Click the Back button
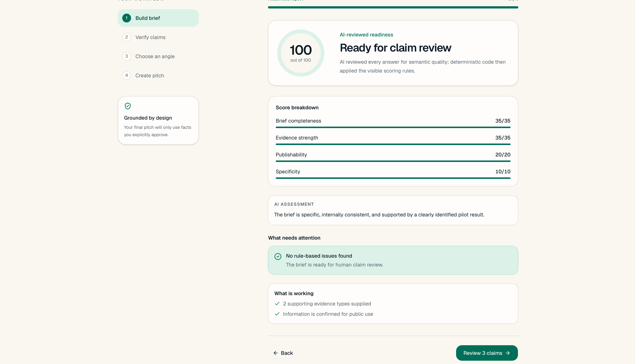Screen dimensions: 635x364 coord(283,353)
